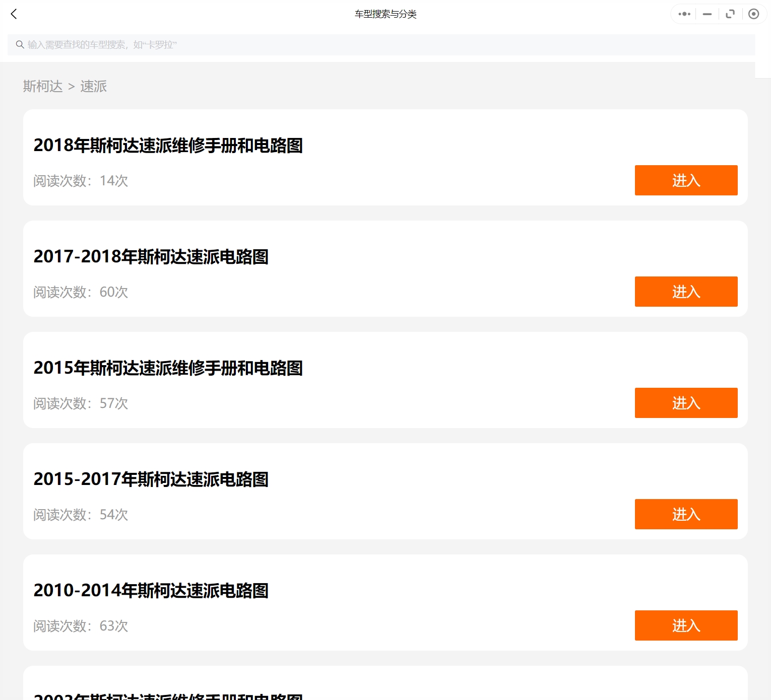Open the 2018年斯柯达速派维修手册 card title
Screen dimensions: 771x700
click(x=169, y=146)
